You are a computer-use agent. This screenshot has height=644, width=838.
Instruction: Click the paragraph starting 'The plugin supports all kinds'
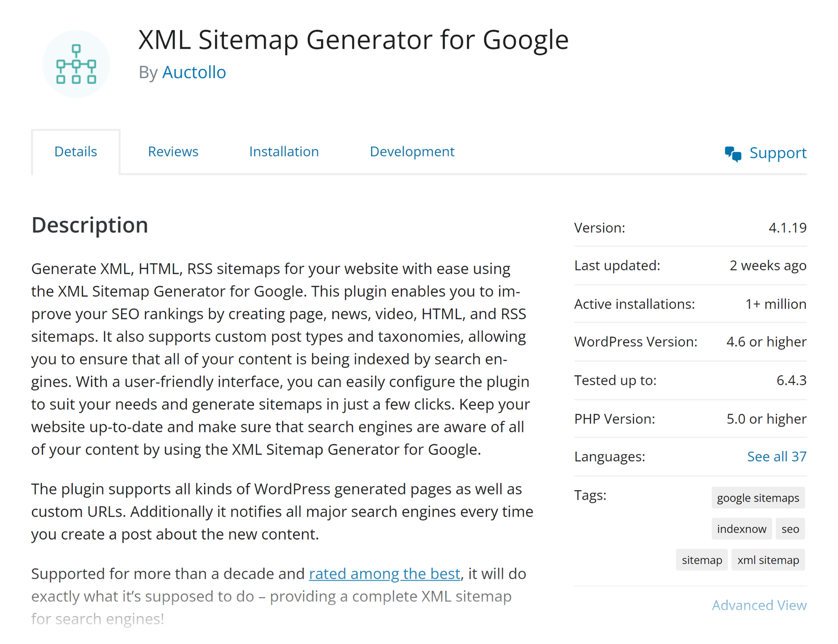(x=282, y=511)
